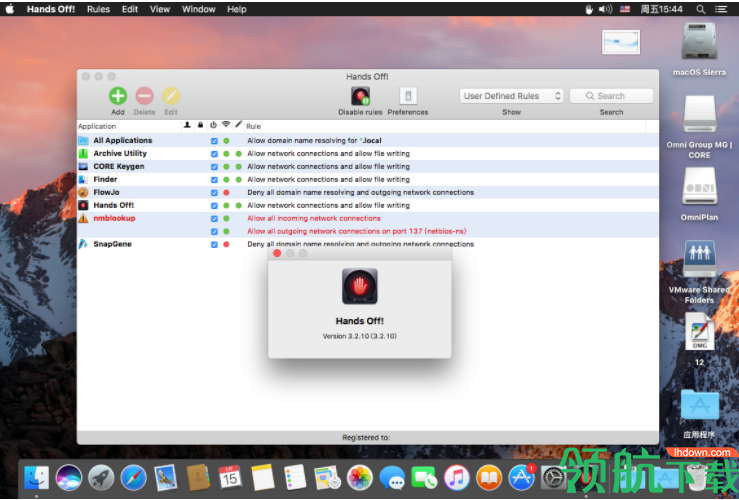Click the SnapGene row icon
This screenshot has height=500, width=739.
[x=83, y=244]
